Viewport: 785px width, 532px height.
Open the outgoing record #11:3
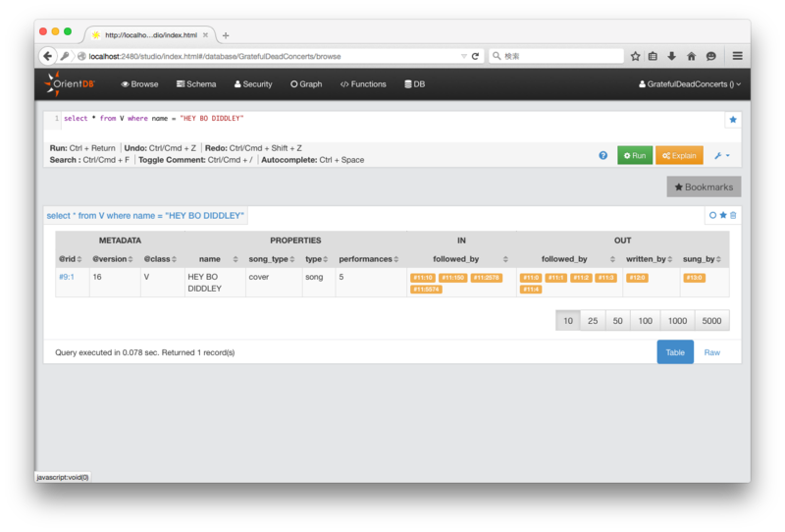pos(605,278)
